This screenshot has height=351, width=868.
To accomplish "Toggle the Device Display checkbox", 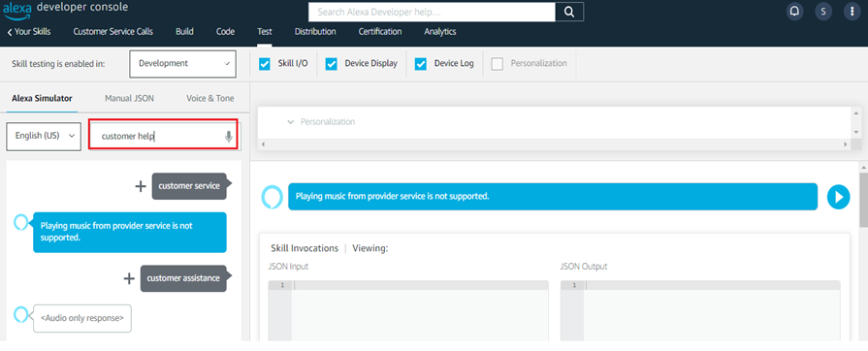I will (331, 64).
